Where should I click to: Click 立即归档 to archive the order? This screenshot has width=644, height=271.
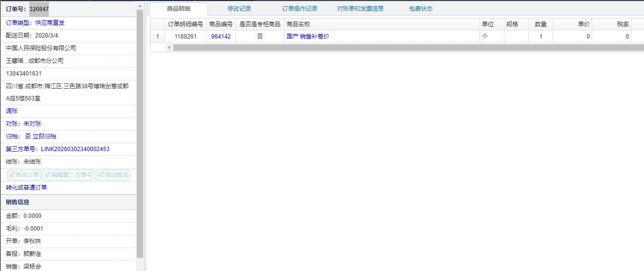(44, 136)
